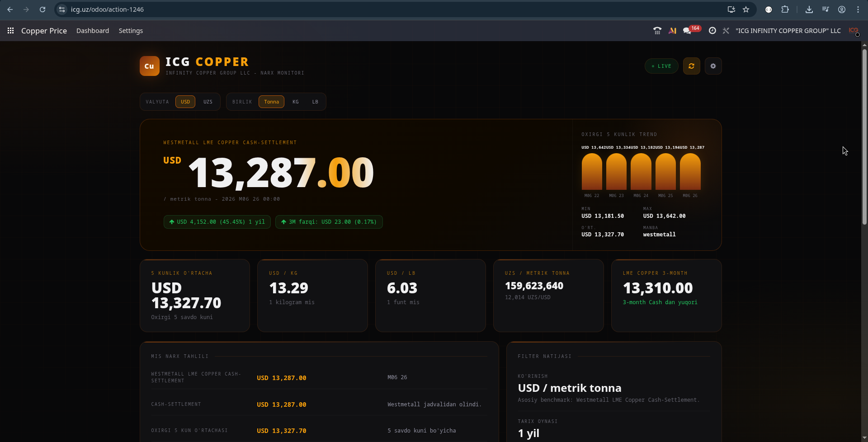Click the M06 23 trend bar
This screenshot has width=868, height=442.
[x=616, y=171]
